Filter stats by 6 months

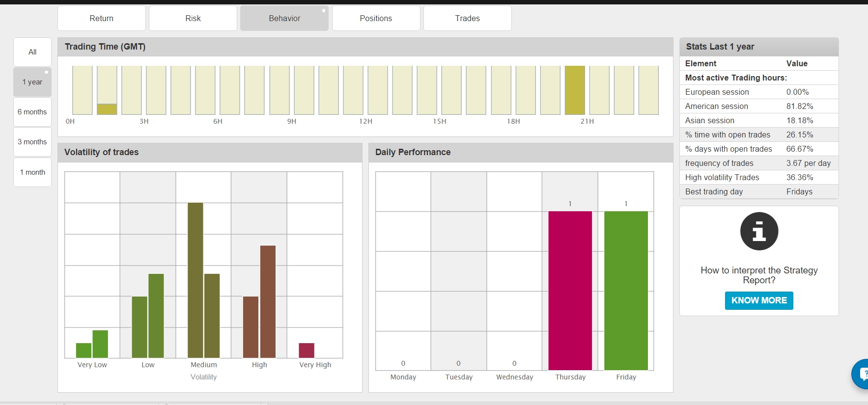tap(32, 112)
